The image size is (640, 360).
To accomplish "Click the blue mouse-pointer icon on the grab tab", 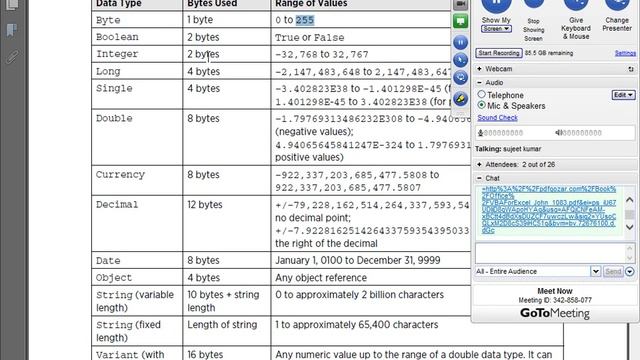I will coord(460,60).
